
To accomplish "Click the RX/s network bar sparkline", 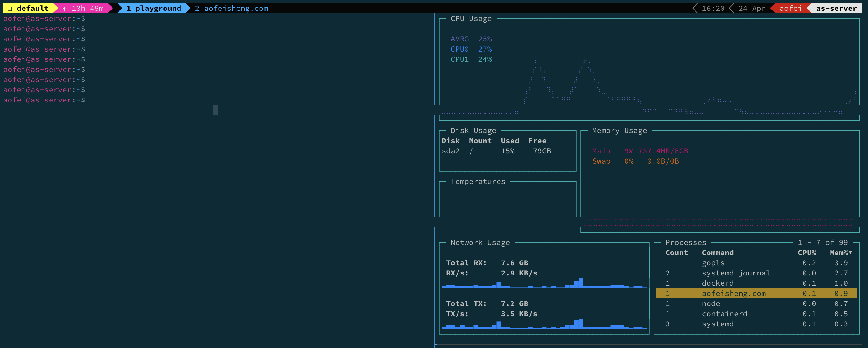I will tap(544, 283).
